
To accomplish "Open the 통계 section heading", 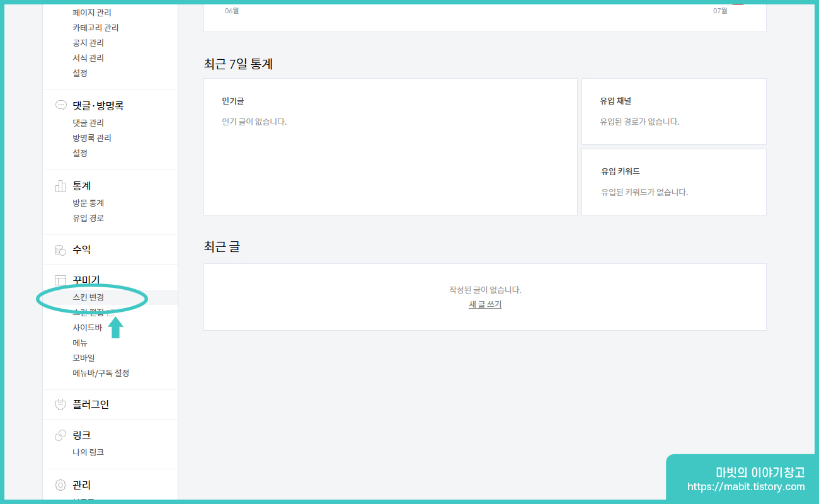I will click(x=82, y=186).
